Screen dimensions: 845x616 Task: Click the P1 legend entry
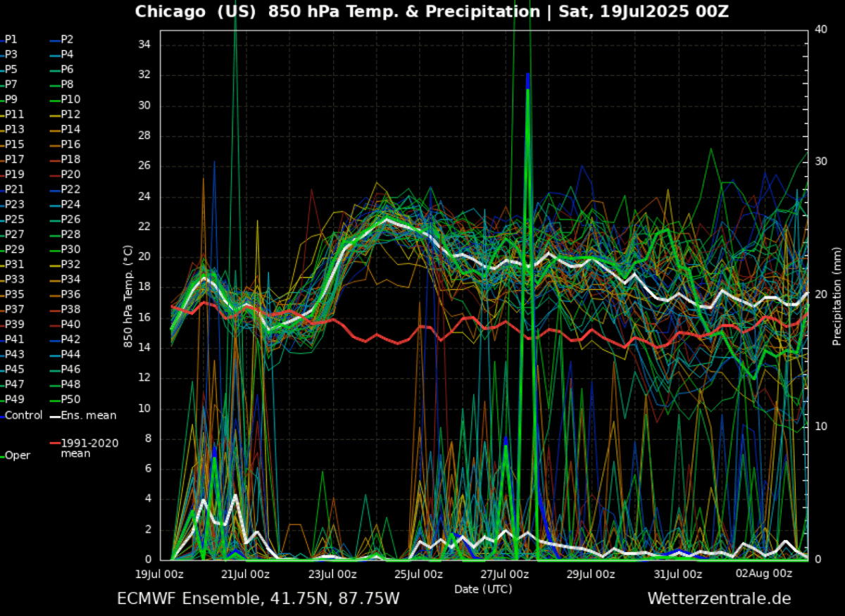tap(11, 39)
